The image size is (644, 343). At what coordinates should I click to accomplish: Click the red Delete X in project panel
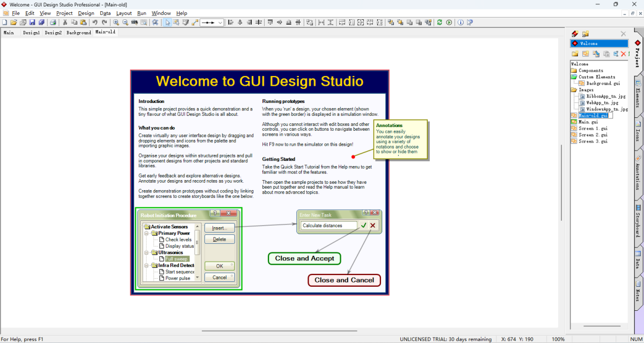pos(623,54)
